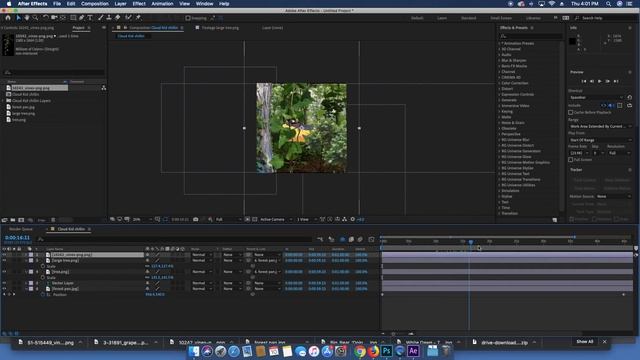Enable Cache Before Playback checkbox

pyautogui.click(x=571, y=112)
